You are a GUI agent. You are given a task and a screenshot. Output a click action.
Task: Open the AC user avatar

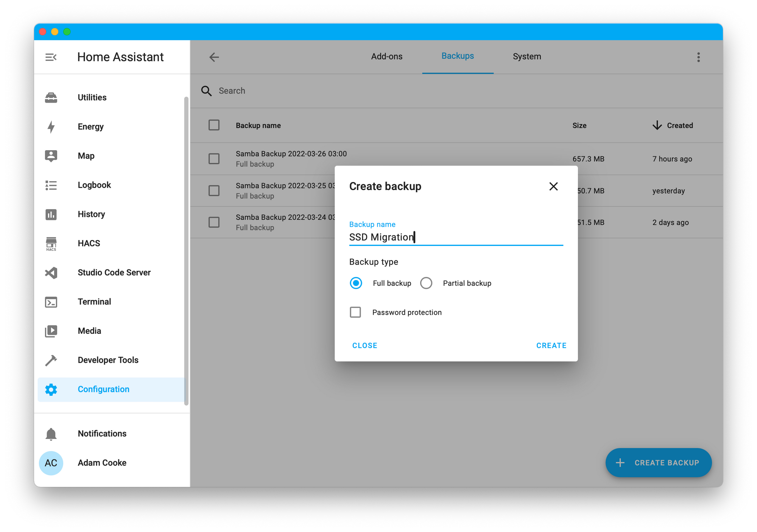click(51, 463)
